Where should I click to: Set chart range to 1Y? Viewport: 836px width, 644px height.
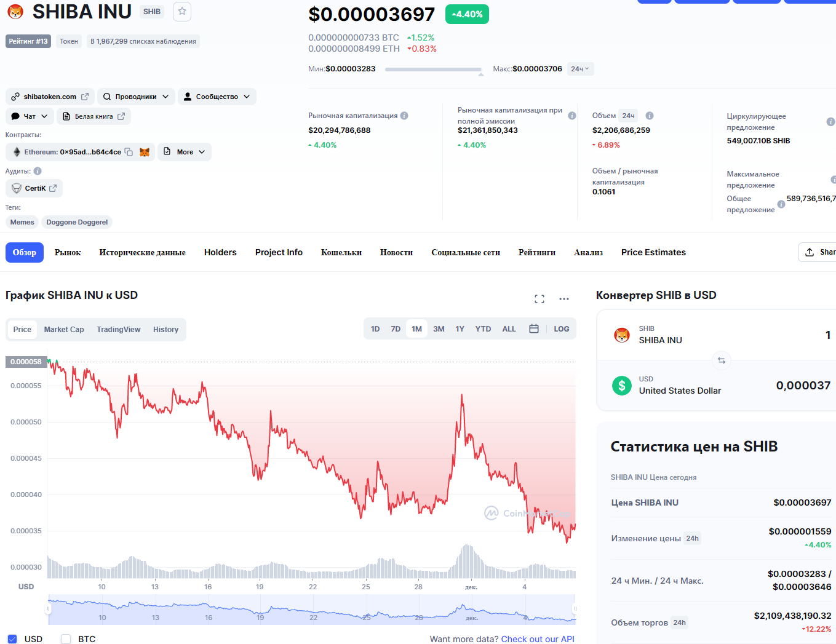[x=460, y=329]
